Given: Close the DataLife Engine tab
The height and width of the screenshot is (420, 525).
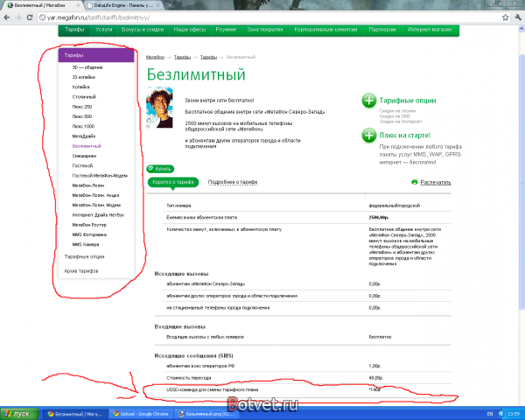Looking at the screenshot, I should pos(158,5).
